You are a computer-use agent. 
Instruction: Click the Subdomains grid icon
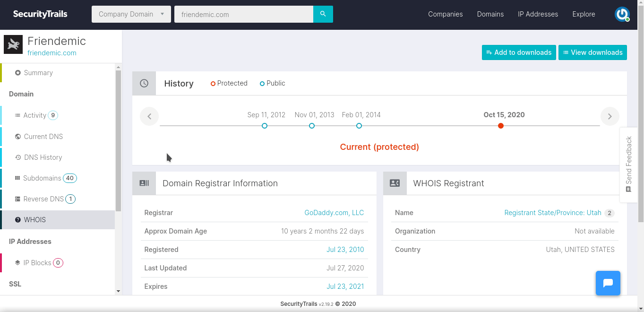(18, 178)
